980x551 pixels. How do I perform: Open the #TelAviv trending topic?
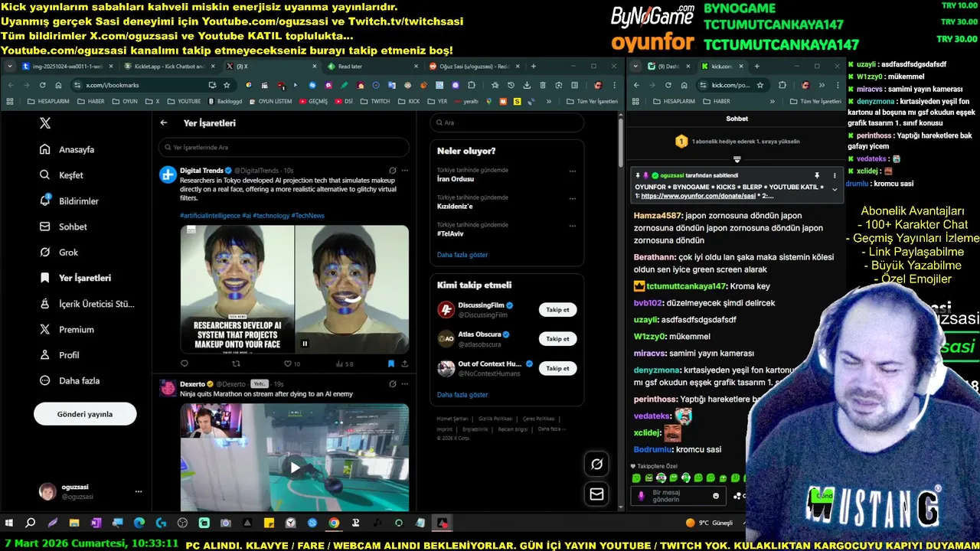[449, 233]
